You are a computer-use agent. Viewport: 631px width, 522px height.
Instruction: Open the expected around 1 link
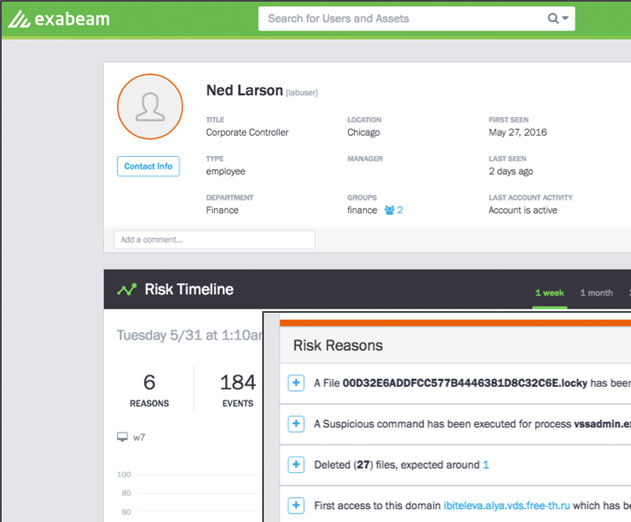pos(486,465)
